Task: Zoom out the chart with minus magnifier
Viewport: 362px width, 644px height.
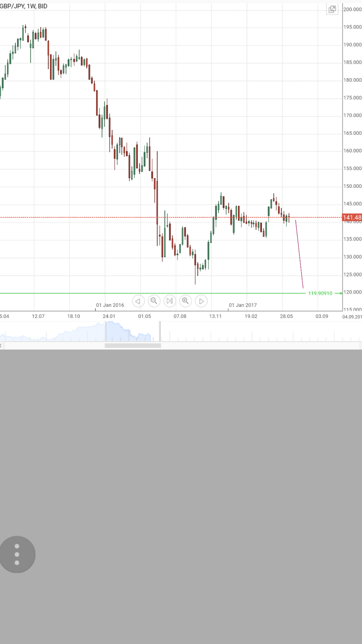Action: pos(154,301)
